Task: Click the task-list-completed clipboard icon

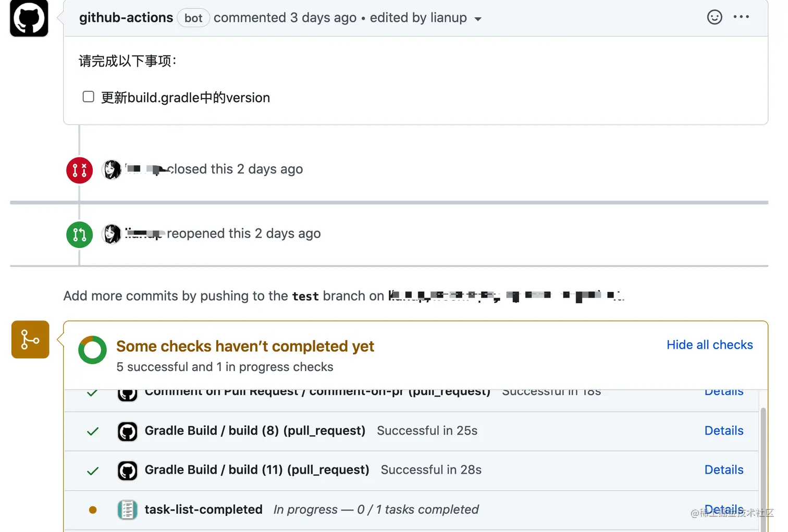Action: pos(127,510)
